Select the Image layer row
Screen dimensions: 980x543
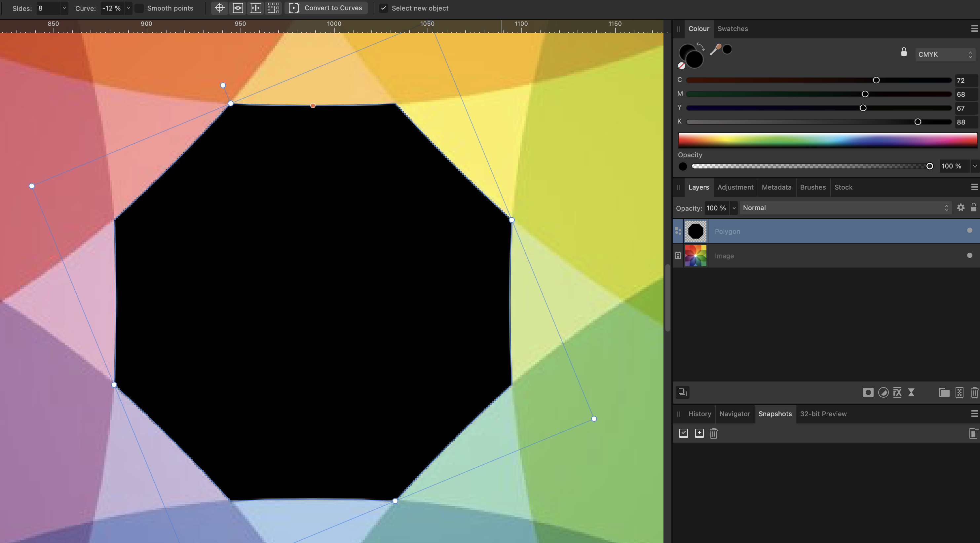coord(826,256)
